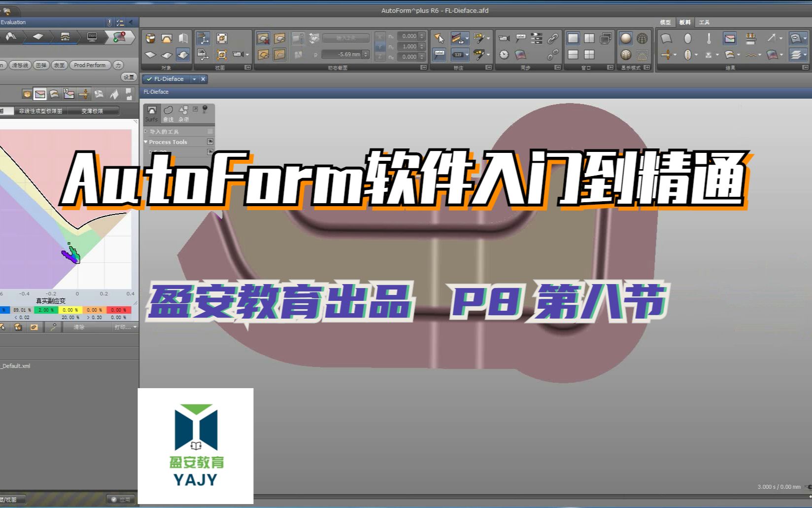
Task: Toggle the dashed bounding outline display mode
Action: click(642, 55)
